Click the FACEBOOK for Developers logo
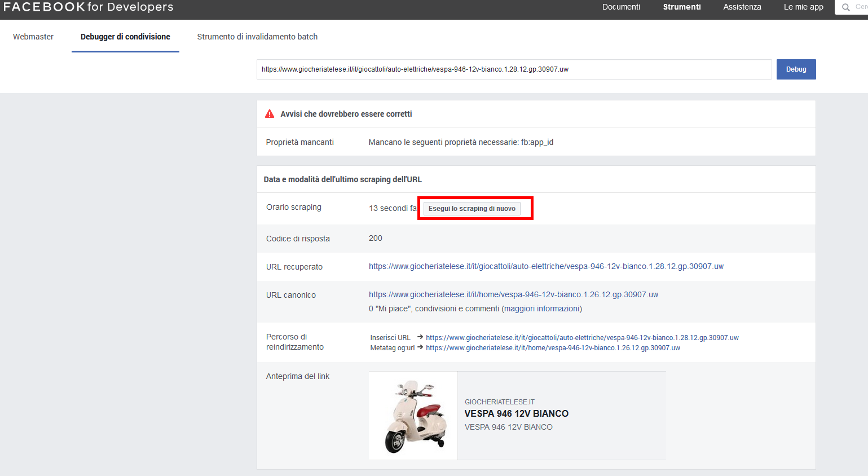This screenshot has width=868, height=476. coord(89,7)
